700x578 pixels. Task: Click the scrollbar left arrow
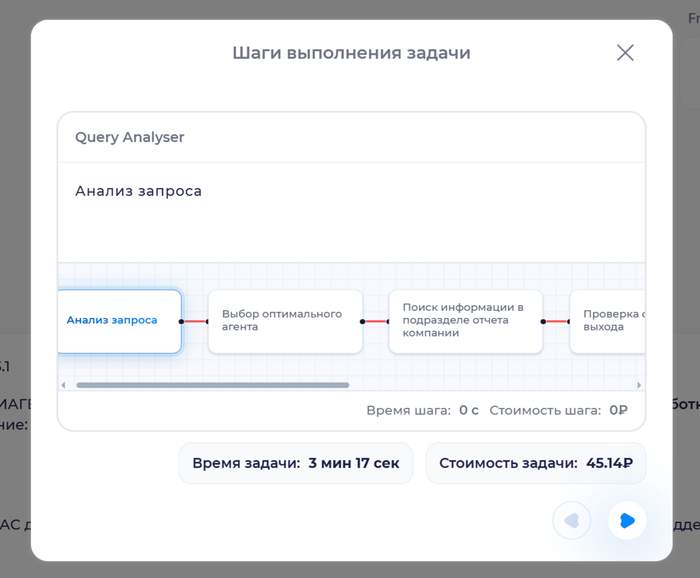tap(64, 385)
